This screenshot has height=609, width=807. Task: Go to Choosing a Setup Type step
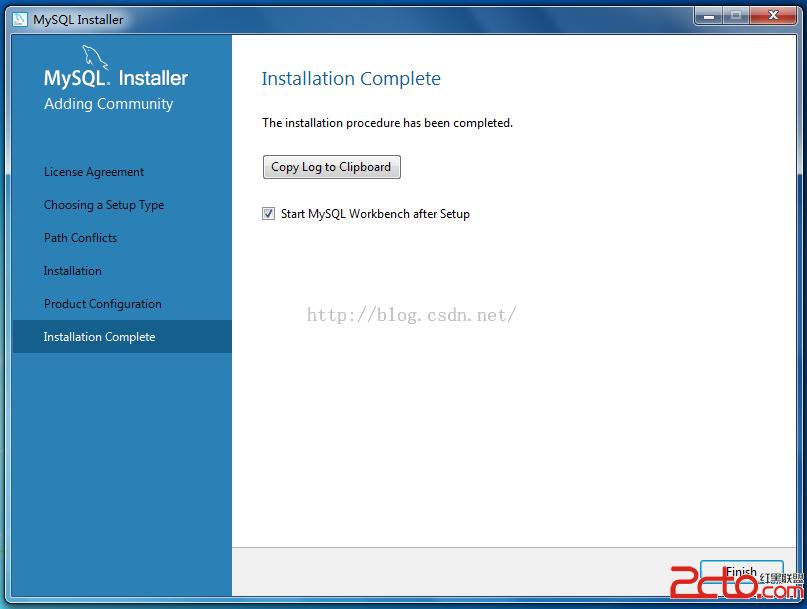tap(104, 205)
